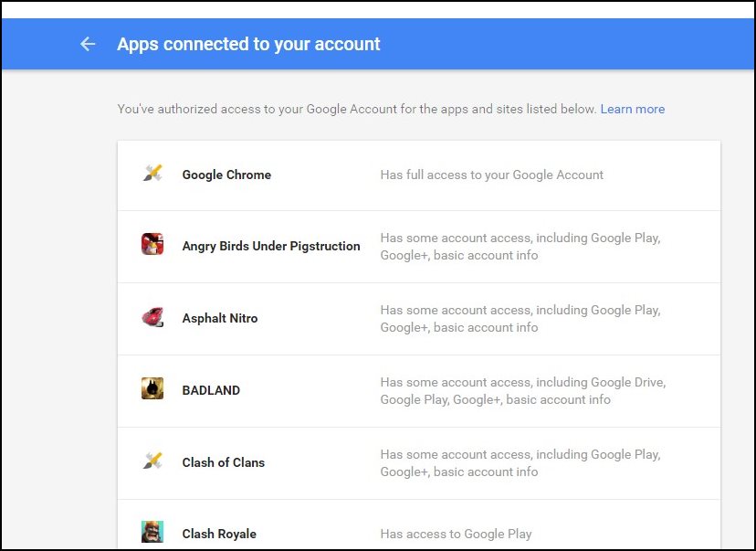Click 'Has full access to your Google Account'
This screenshot has height=551, width=756.
click(492, 175)
